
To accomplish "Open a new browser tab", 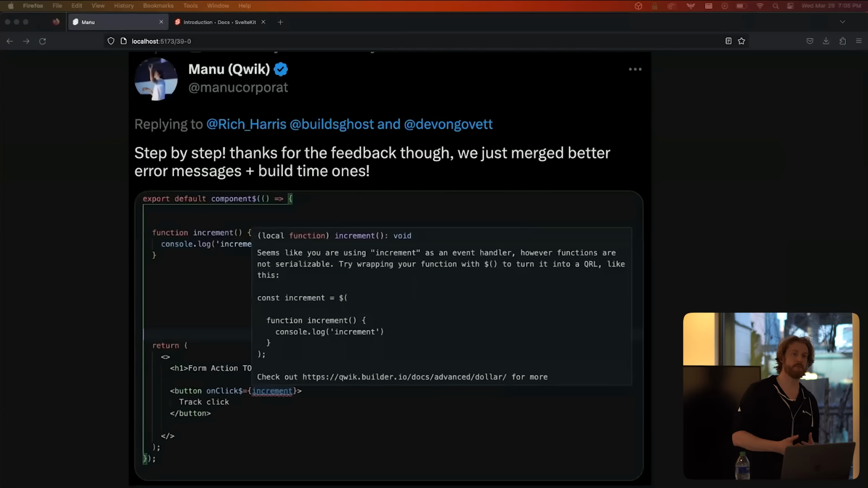I will (280, 22).
